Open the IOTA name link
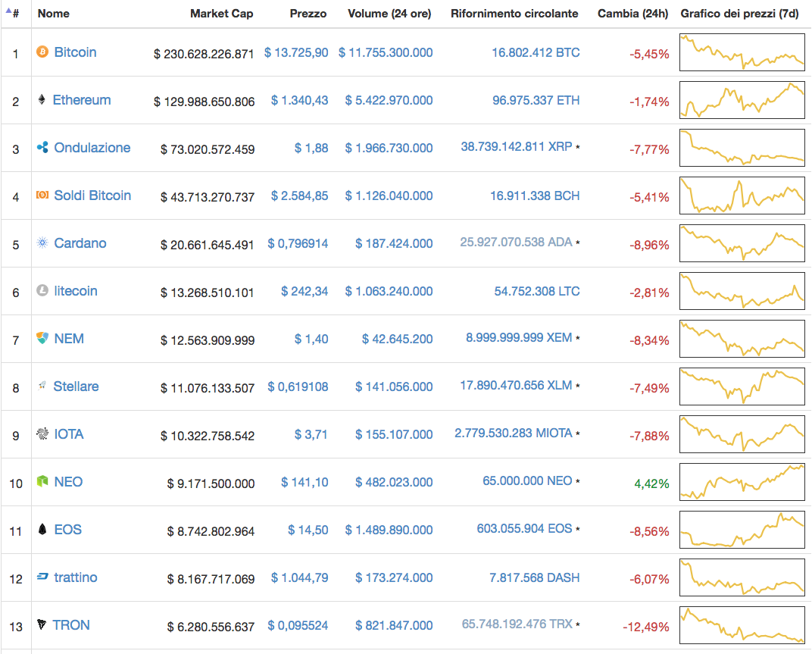This screenshot has height=654, width=812. [x=69, y=433]
